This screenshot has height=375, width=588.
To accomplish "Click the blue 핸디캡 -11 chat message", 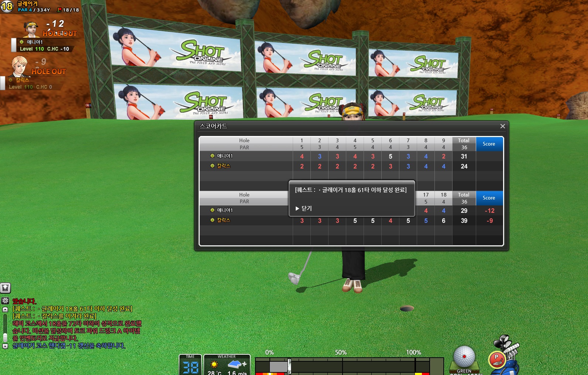I will [x=69, y=346].
